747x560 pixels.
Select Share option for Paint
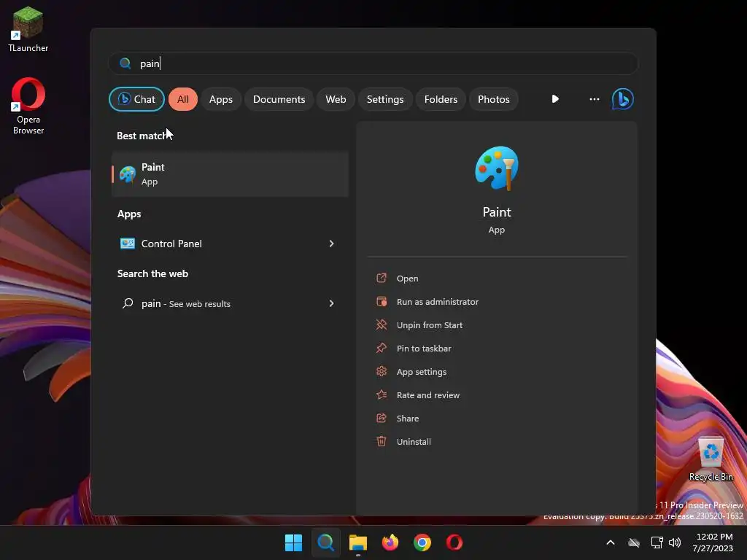[407, 418]
